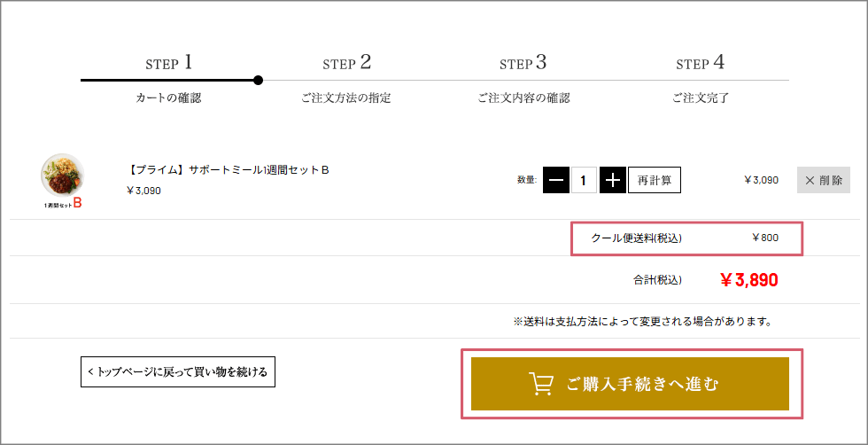Click the quantity input field
868x445 pixels.
click(x=583, y=180)
